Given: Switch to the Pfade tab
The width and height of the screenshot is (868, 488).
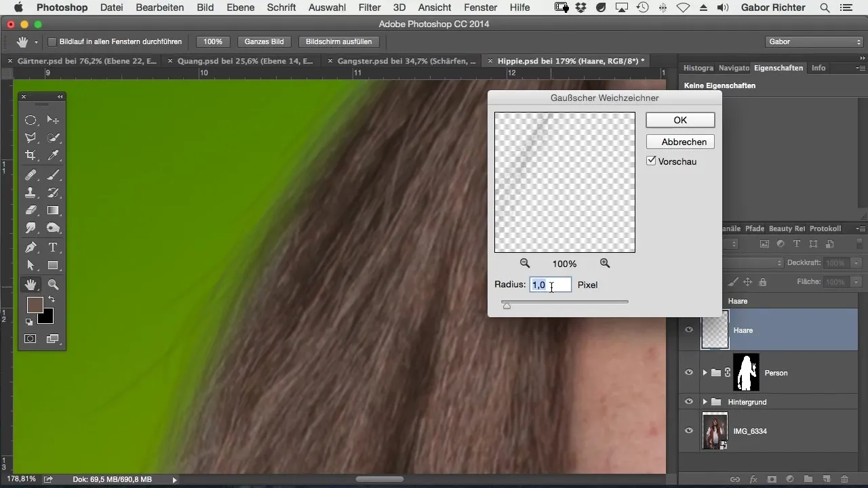Looking at the screenshot, I should tap(755, 229).
